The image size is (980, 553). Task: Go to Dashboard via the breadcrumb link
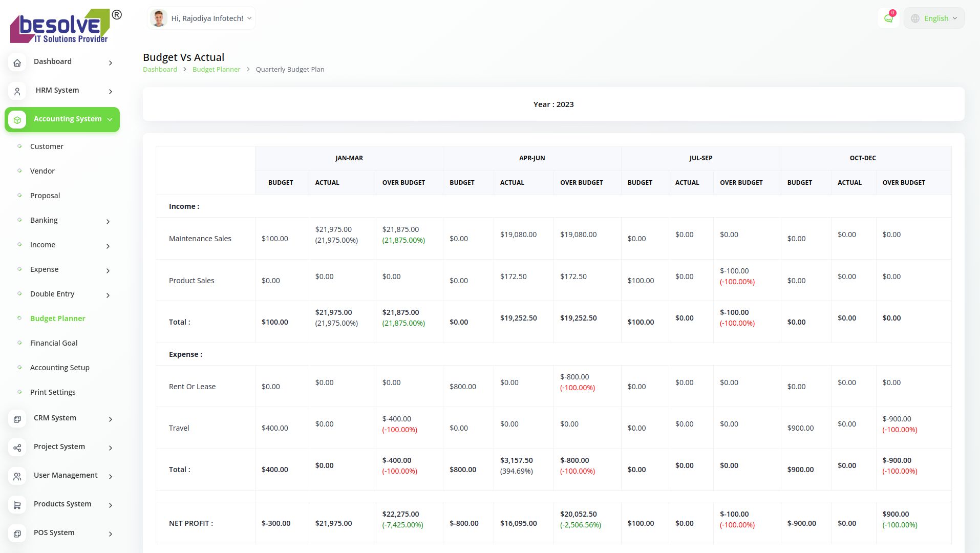coord(160,70)
